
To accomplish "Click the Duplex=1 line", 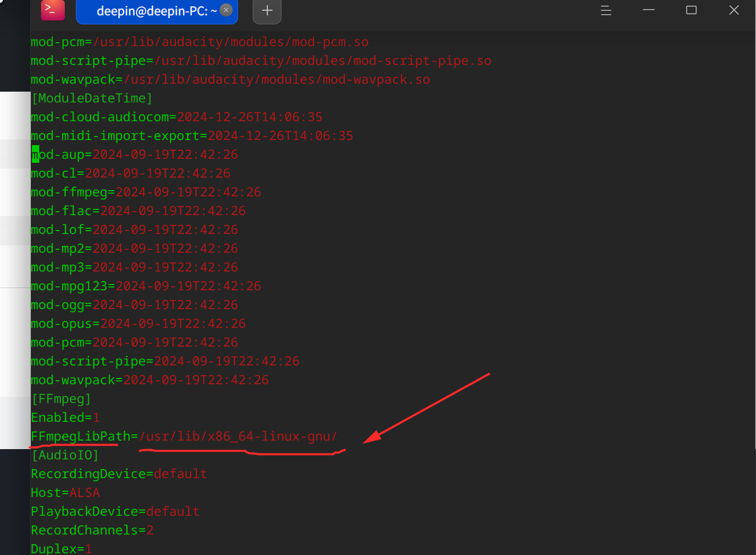I will (61, 548).
